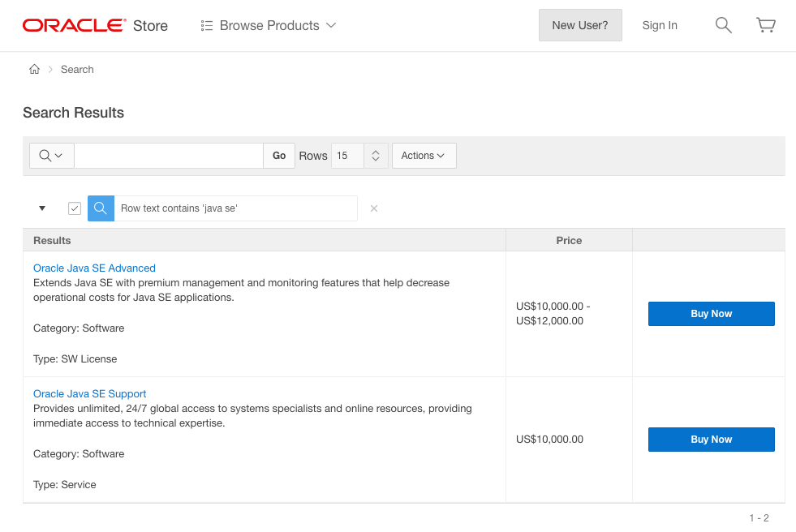Open the shopping cart icon

coord(765,25)
